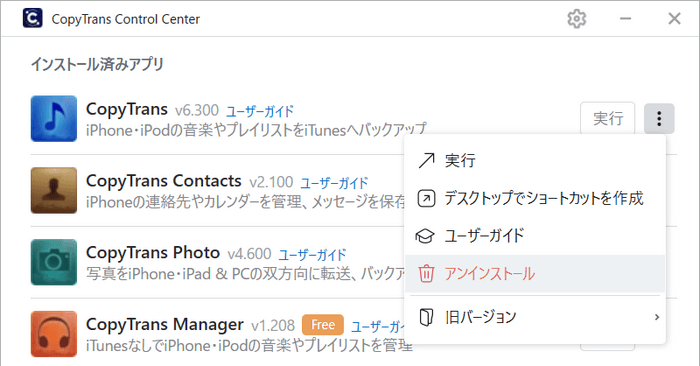700x366 pixels.
Task: Click the 写真をiPhone・iPad & PC description
Action: pos(246,274)
